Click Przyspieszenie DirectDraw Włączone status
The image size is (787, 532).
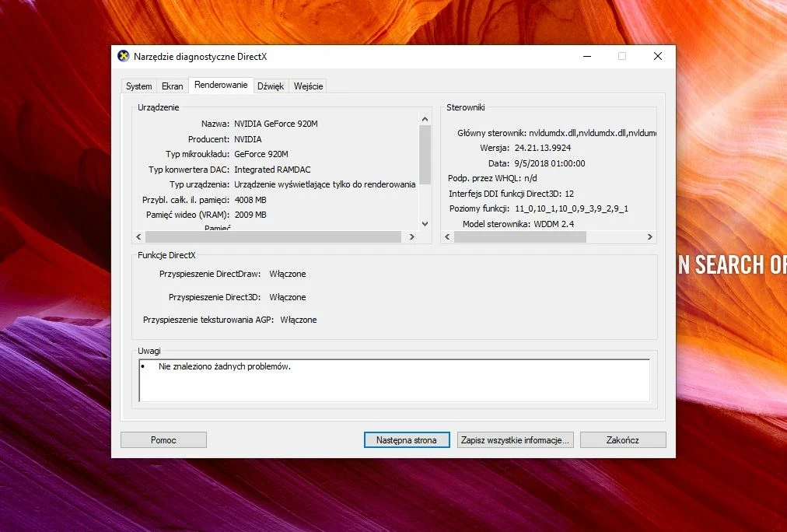click(288, 274)
